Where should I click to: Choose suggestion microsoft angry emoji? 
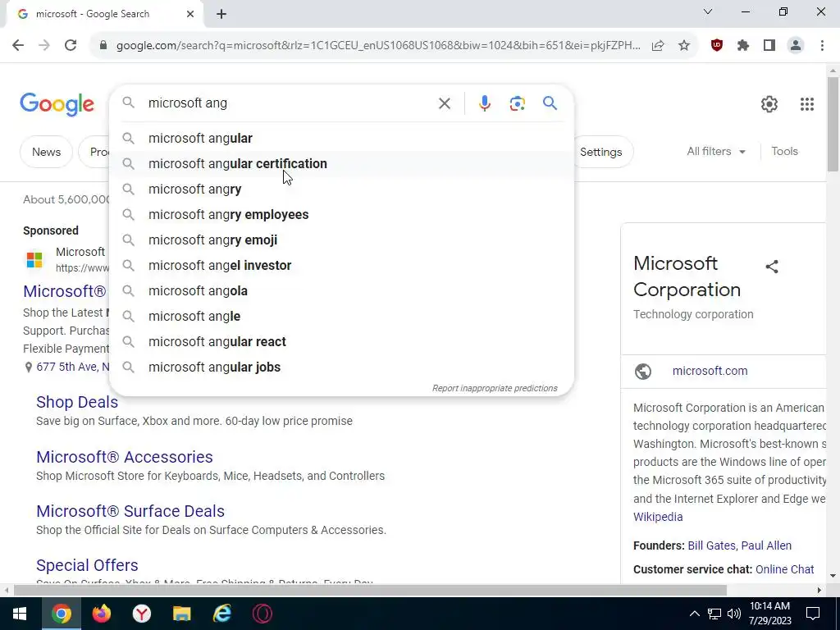(341, 240)
